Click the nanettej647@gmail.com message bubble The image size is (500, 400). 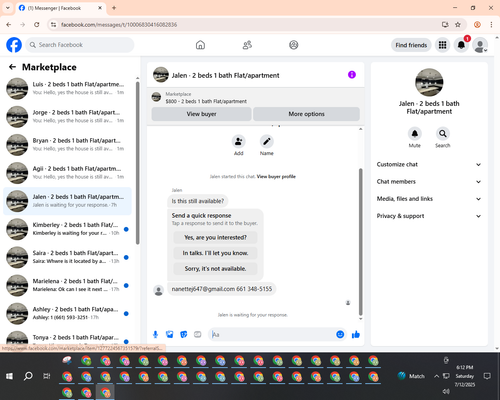[x=222, y=289]
